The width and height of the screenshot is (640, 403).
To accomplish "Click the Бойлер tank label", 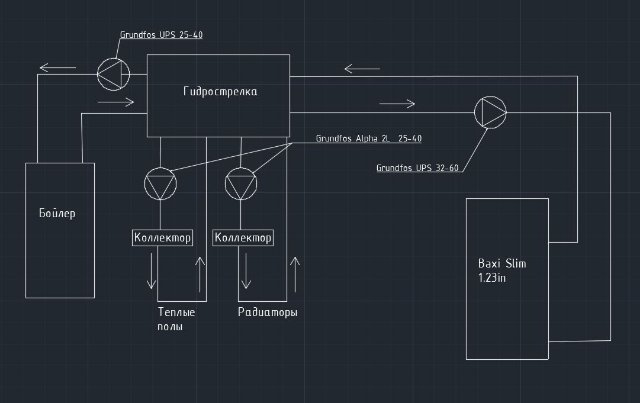I will click(59, 214).
